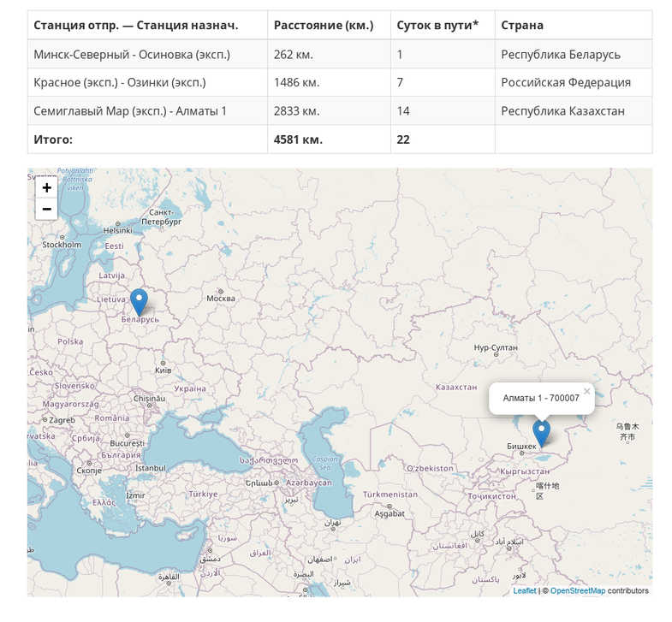The width and height of the screenshot is (672, 622).
Task: Click the map marker at Алматы
Action: pos(541,434)
